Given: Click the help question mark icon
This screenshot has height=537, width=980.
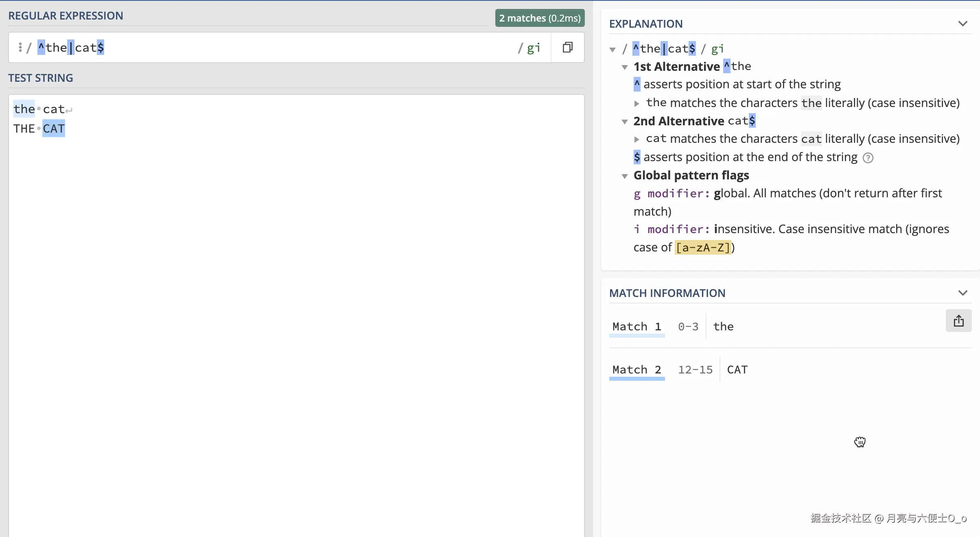Looking at the screenshot, I should coord(868,158).
